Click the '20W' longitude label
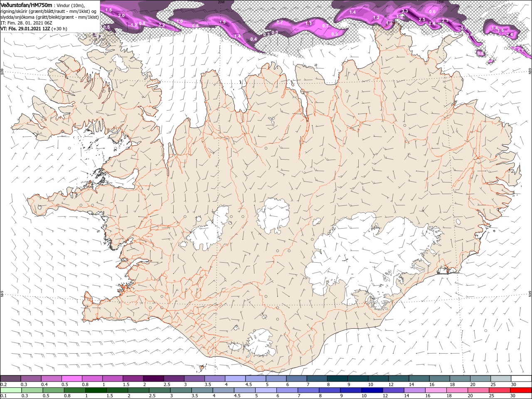The width and height of the screenshot is (532, 399). (221, 2)
